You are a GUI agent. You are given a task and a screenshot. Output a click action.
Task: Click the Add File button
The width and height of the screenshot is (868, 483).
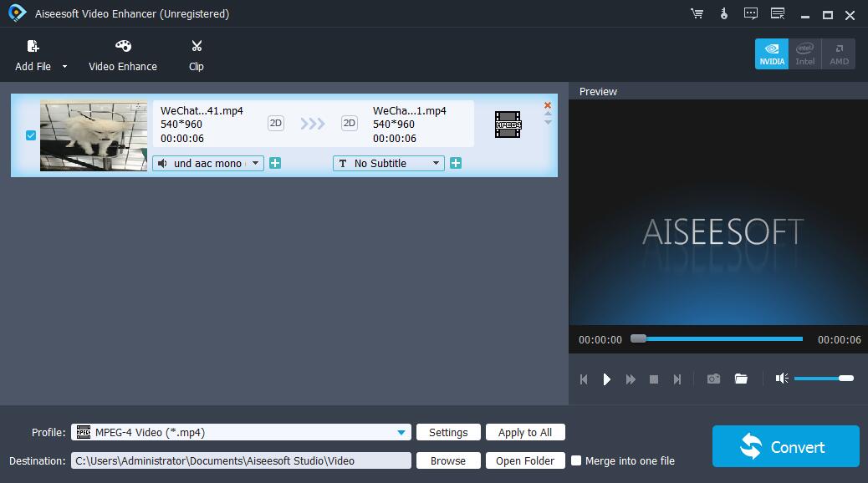click(x=33, y=55)
